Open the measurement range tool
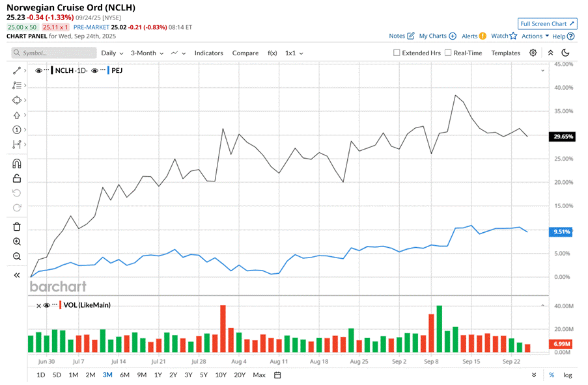This screenshot has height=385, width=588. (x=16, y=144)
